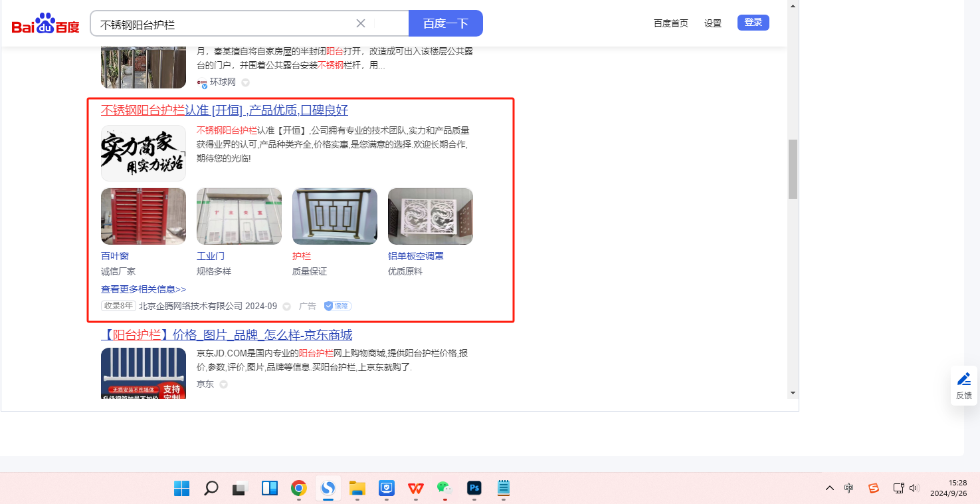The width and height of the screenshot is (980, 504).
Task: Click the 诚信厂家 caption
Action: [118, 271]
